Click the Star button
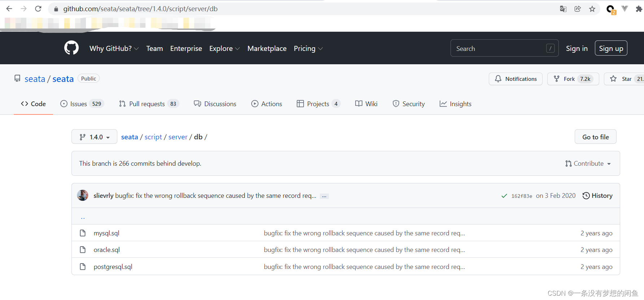The height and width of the screenshot is (300, 644). coord(624,79)
